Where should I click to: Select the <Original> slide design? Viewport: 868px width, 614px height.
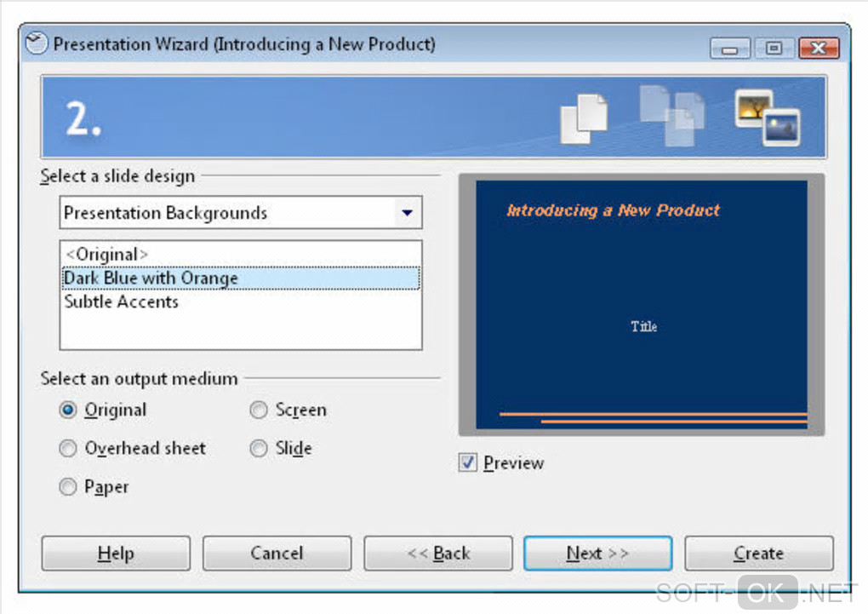click(240, 255)
